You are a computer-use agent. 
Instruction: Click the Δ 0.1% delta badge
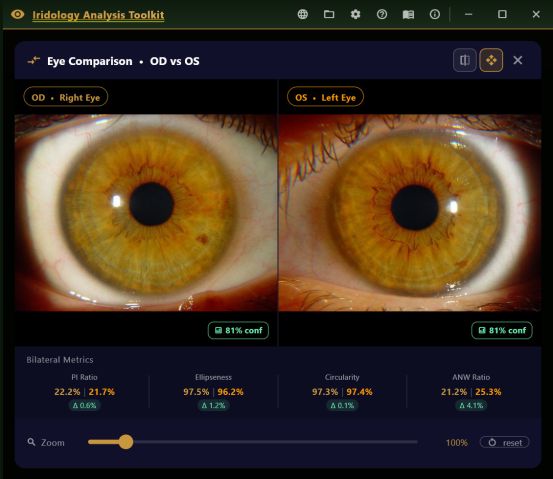(x=342, y=406)
